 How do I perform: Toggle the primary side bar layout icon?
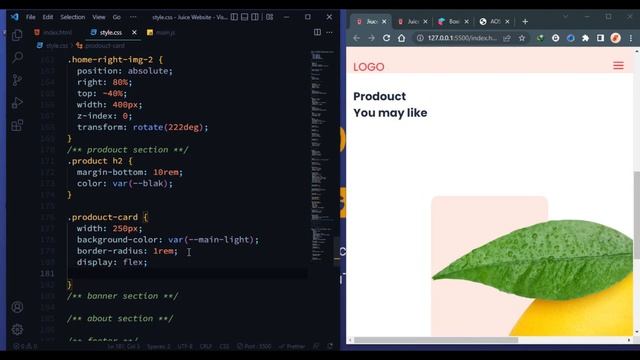234,17
